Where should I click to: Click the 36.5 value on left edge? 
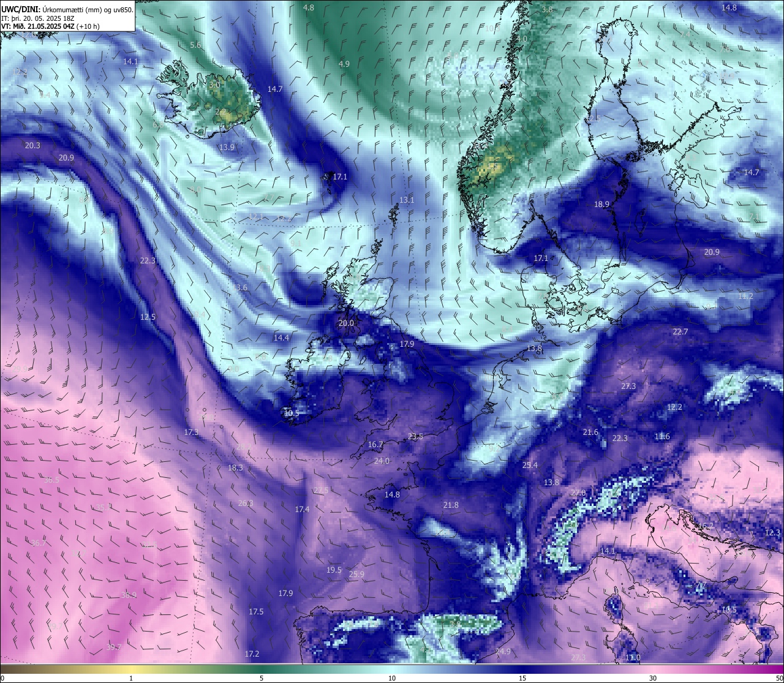tap(51, 480)
